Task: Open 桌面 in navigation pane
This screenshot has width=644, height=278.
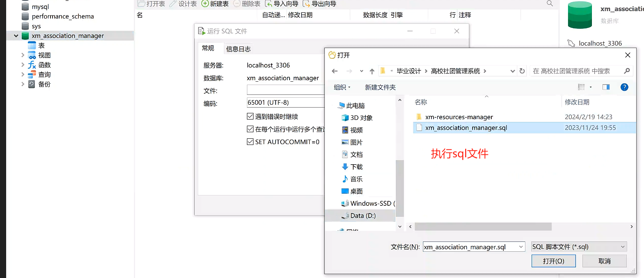Action: [352, 191]
